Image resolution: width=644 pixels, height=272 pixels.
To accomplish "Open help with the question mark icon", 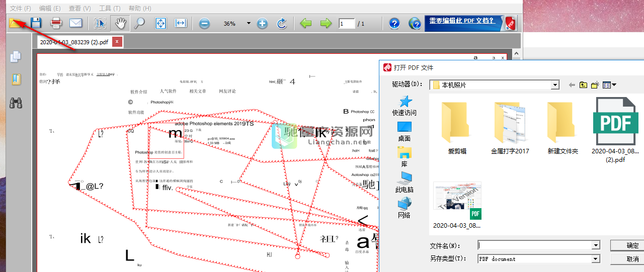I will (x=394, y=24).
